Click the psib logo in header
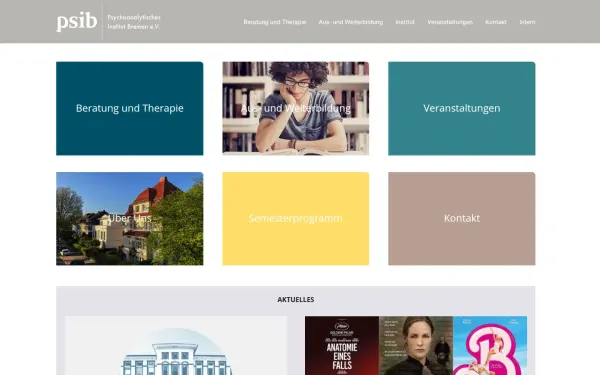Viewport: 600px width, 375px height. (77, 21)
